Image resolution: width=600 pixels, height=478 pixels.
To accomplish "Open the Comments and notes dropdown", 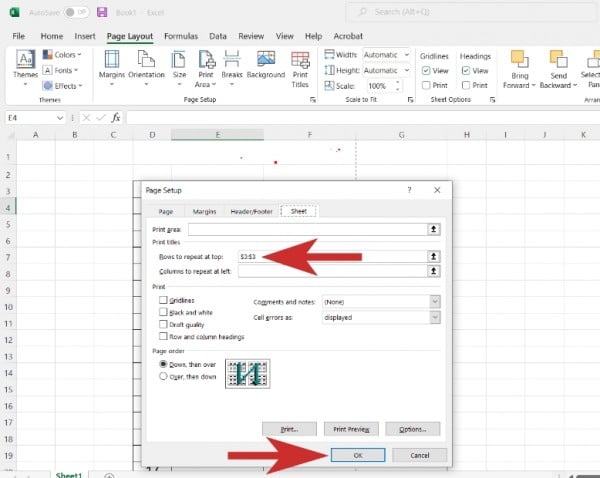I will (435, 302).
